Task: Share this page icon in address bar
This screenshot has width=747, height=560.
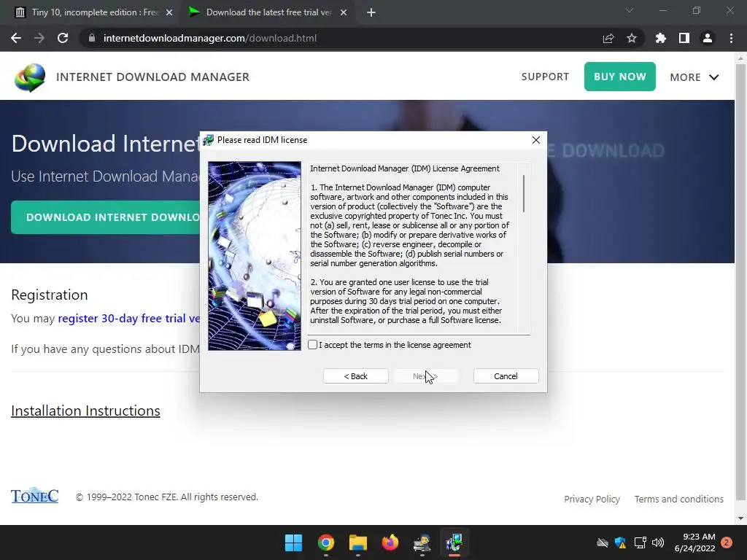Action: tap(608, 38)
